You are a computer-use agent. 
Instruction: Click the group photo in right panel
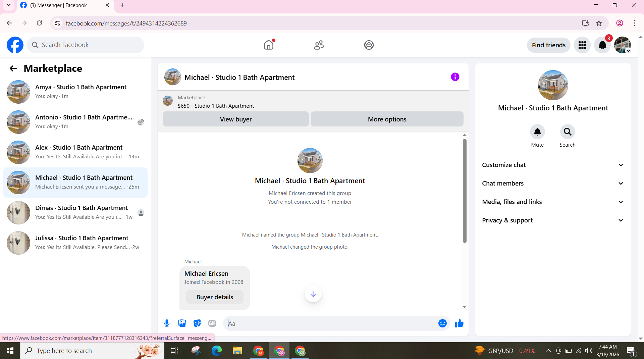pyautogui.click(x=553, y=85)
